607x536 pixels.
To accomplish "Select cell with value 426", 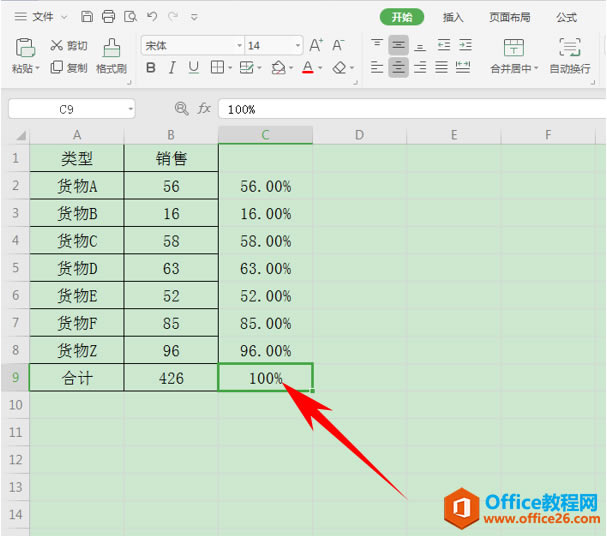I will 171,377.
